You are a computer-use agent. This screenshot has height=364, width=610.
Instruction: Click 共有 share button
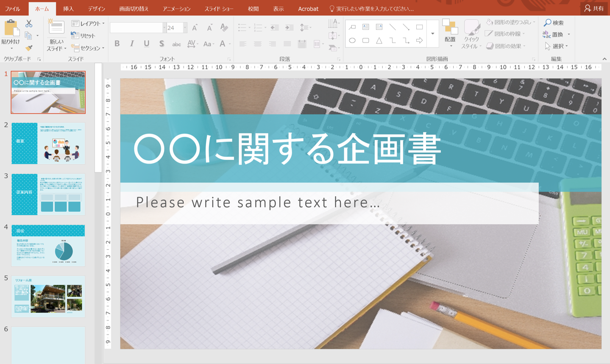[594, 8]
